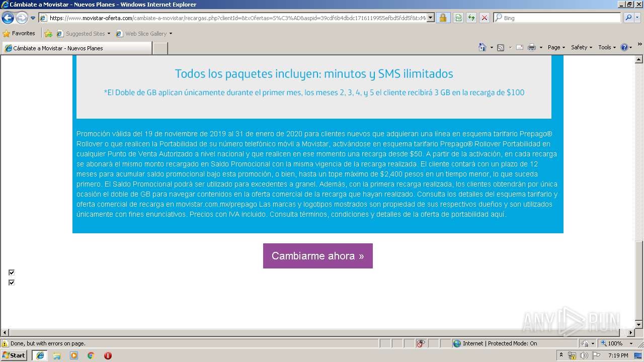
Task: Click the vertical scrollbar up arrow
Action: click(639, 59)
